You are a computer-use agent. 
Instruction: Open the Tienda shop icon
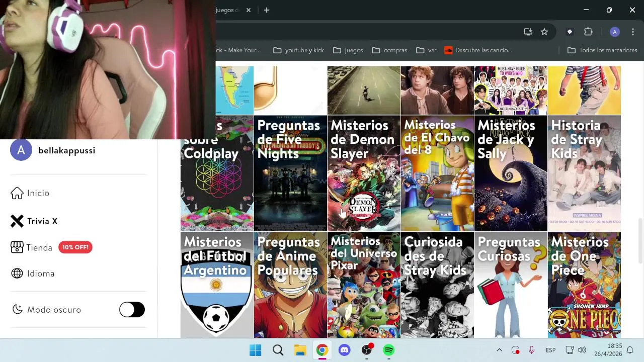17,247
